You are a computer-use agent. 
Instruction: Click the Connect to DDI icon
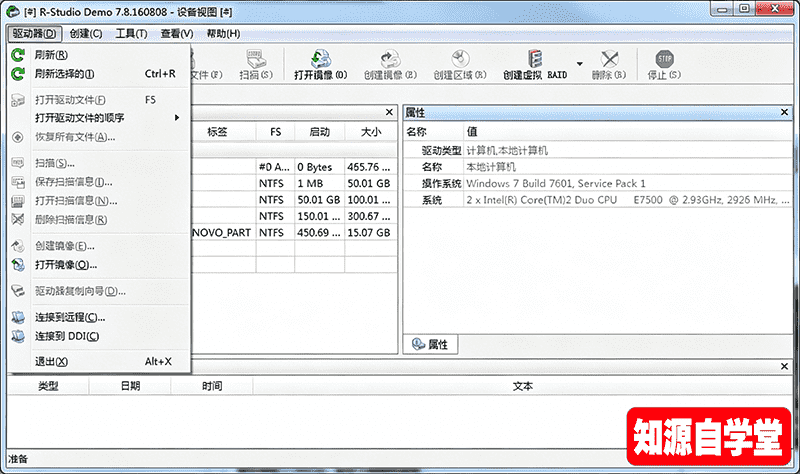pyautogui.click(x=18, y=336)
